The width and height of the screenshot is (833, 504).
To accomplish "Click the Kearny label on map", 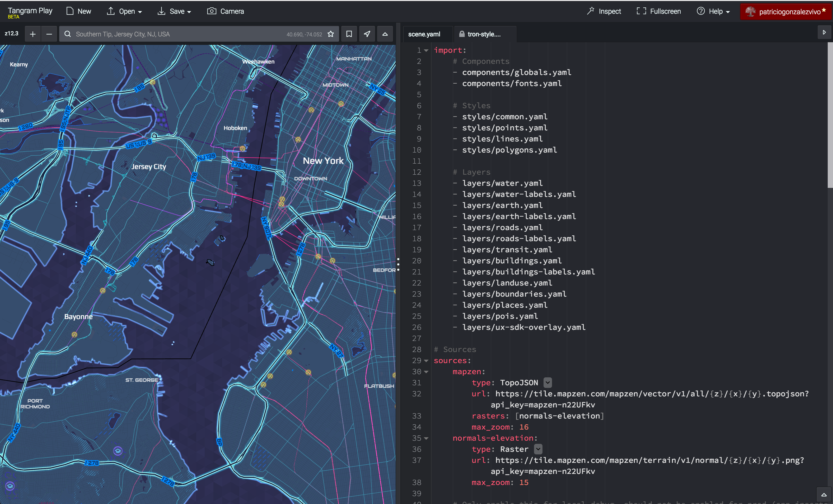I will [x=18, y=64].
